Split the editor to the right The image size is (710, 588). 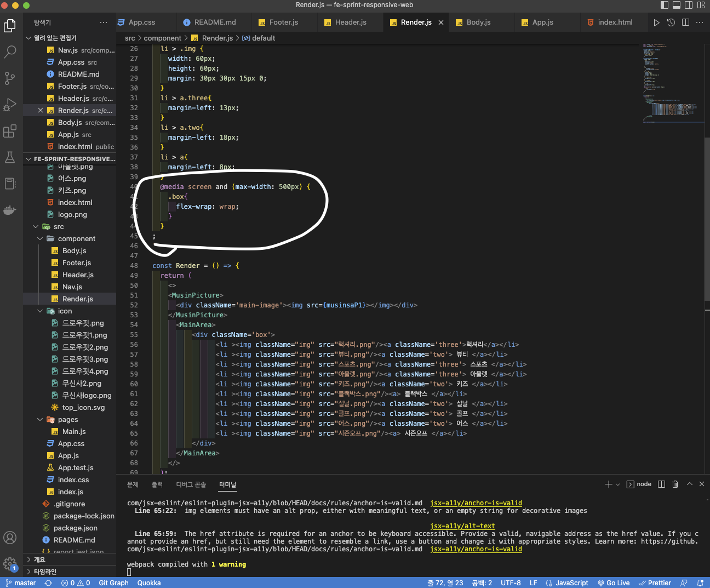[x=685, y=22]
